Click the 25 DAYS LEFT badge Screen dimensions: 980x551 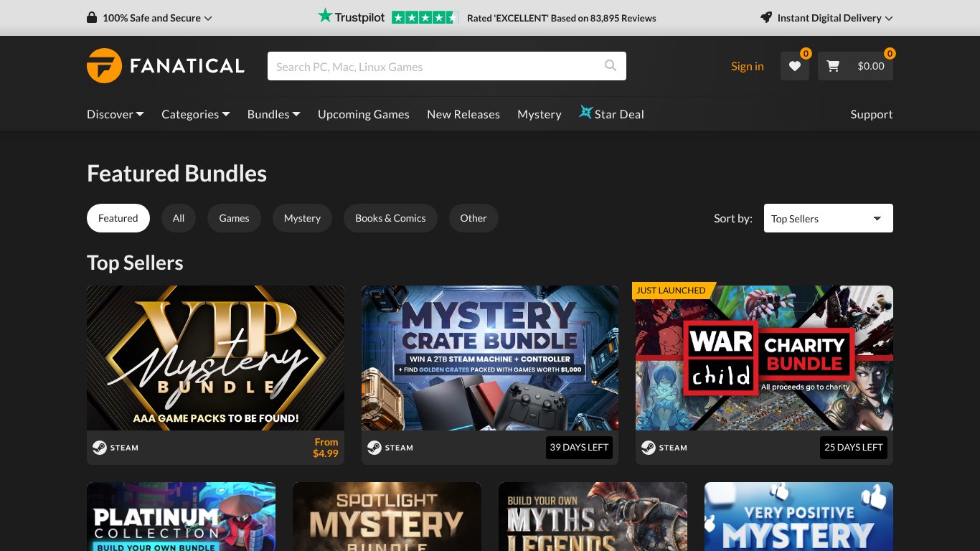[854, 447]
